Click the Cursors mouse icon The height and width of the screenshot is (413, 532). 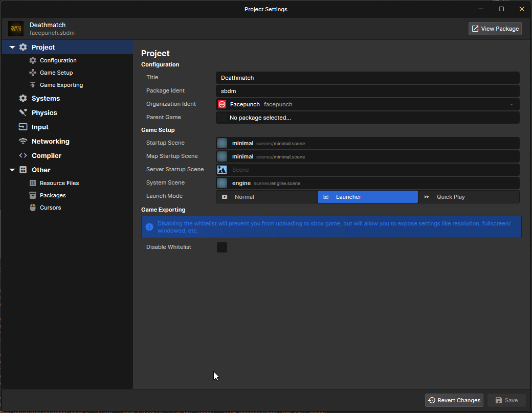(33, 208)
